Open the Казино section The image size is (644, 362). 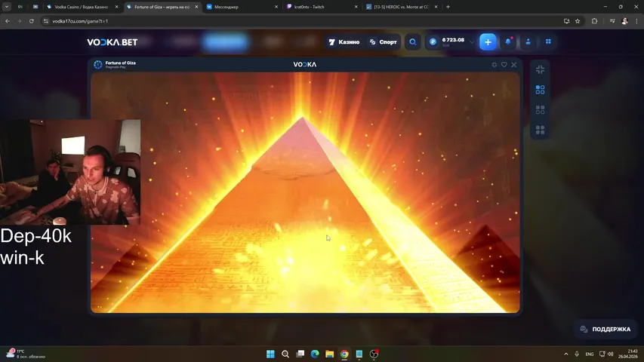pyautogui.click(x=344, y=42)
